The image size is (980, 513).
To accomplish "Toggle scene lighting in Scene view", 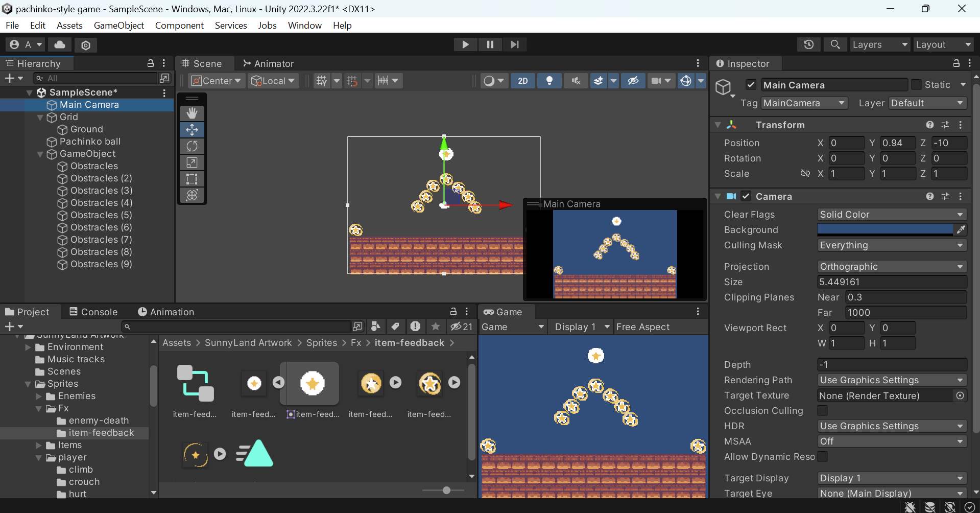I will pos(549,80).
